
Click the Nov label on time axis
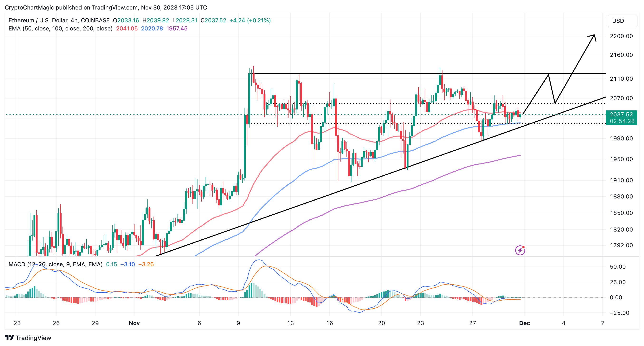[134, 323]
